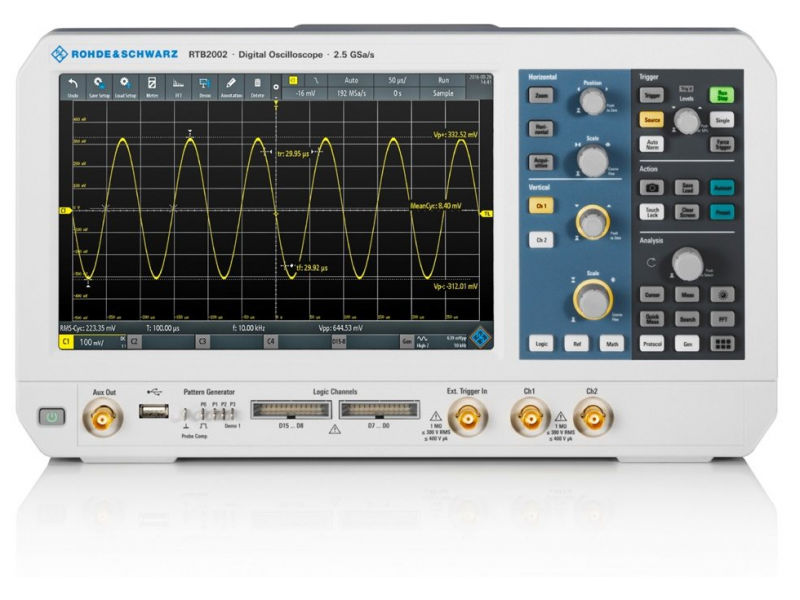Open the Auto trigger mode field

350,78
